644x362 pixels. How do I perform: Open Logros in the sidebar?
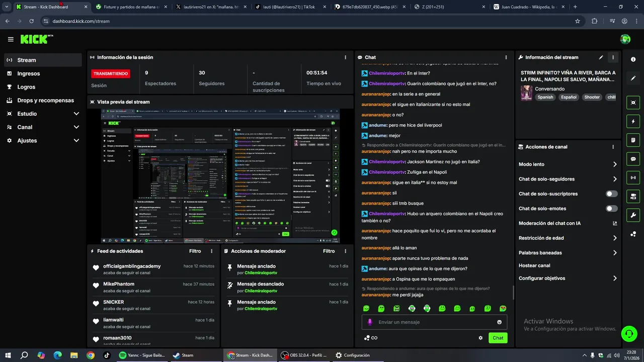click(43, 87)
